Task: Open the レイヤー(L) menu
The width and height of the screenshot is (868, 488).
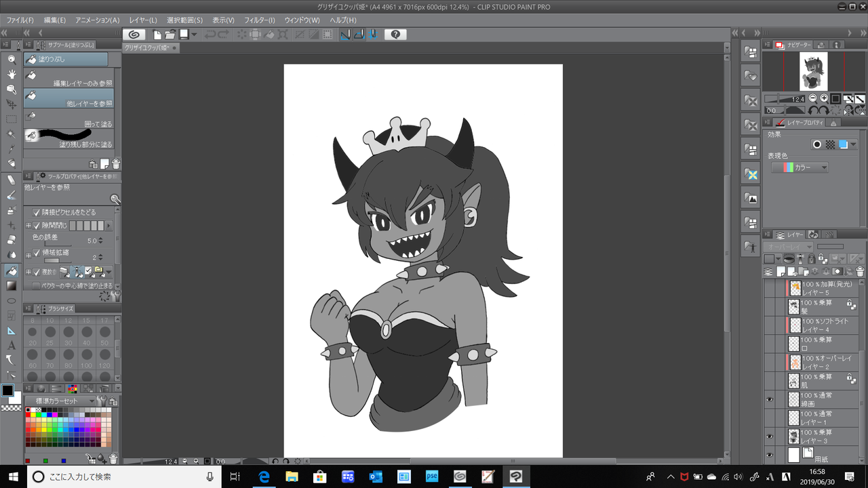Action: 143,20
